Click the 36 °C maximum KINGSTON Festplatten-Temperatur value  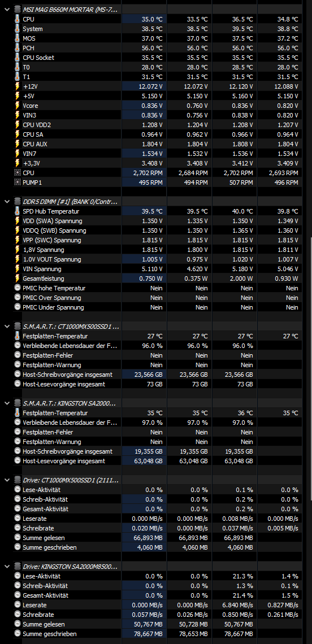tap(245, 413)
